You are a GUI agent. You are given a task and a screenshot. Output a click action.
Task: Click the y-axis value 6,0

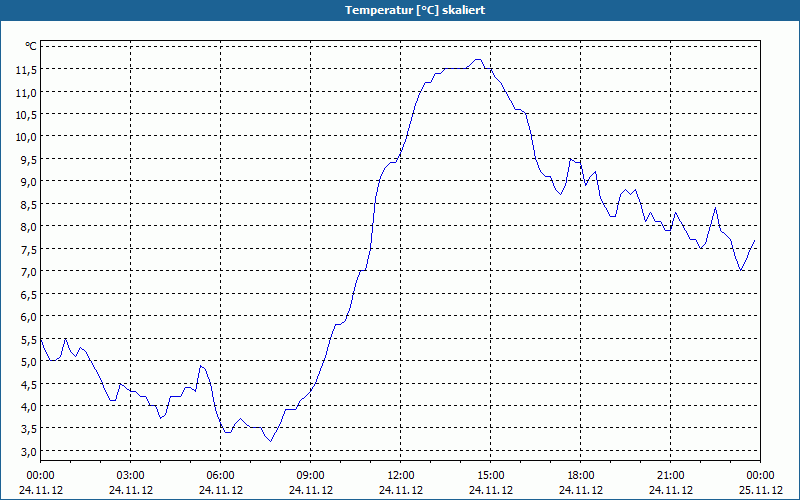[29, 317]
